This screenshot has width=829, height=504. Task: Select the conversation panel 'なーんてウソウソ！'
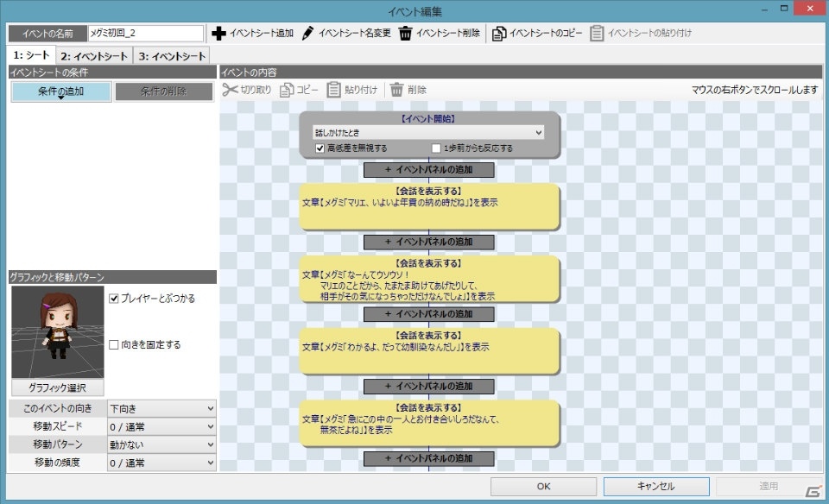click(x=429, y=279)
